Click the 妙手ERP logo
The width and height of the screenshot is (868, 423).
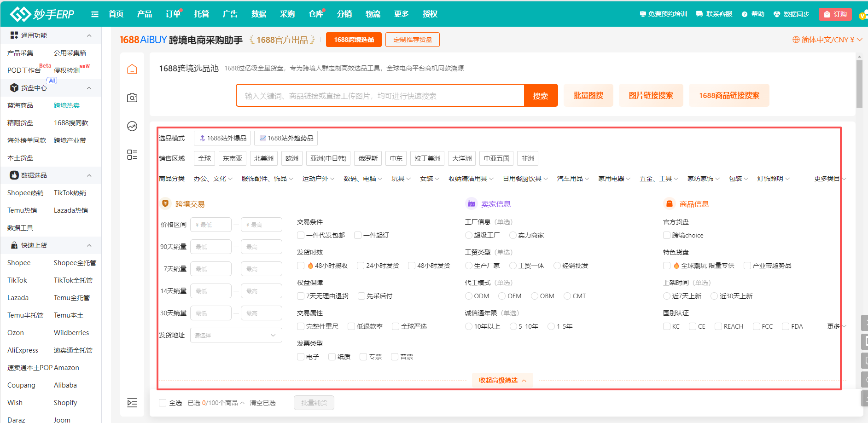[x=42, y=14]
